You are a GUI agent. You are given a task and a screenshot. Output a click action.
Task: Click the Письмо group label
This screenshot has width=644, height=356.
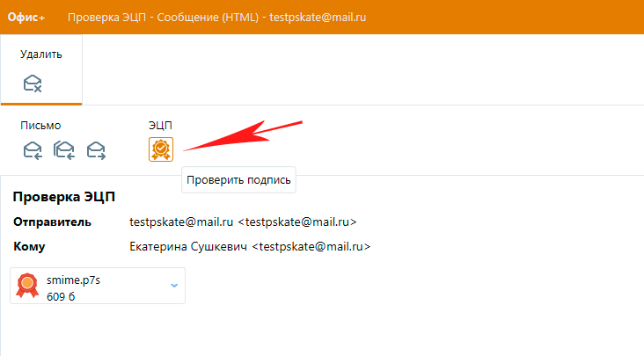coord(41,126)
